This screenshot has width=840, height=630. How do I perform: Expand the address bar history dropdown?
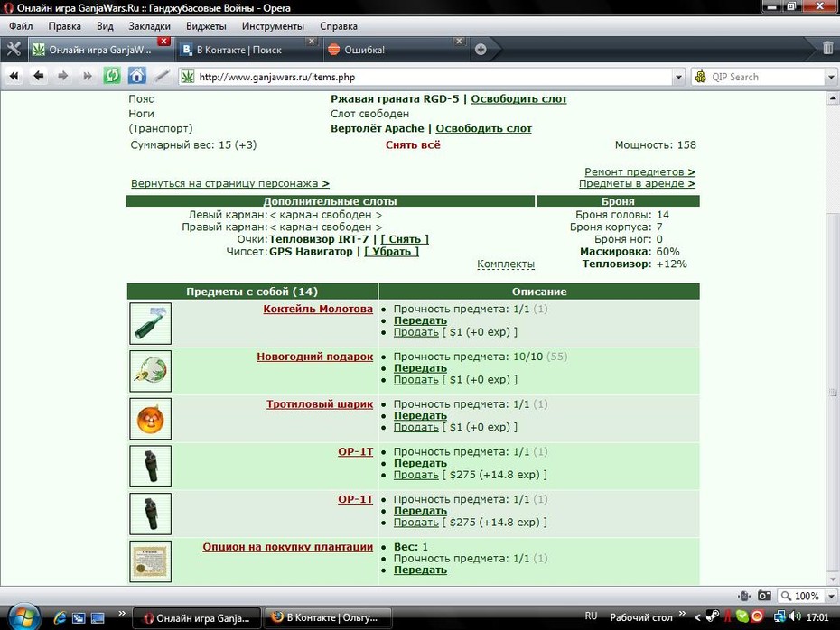678,77
